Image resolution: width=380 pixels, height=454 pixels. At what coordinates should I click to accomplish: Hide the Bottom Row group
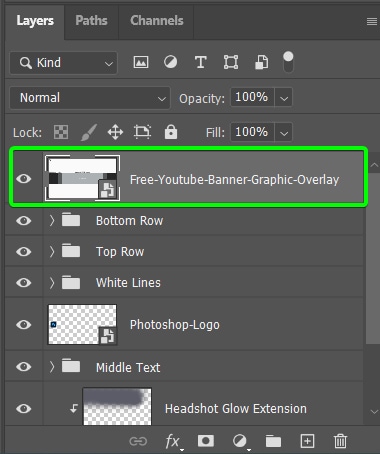coord(24,220)
